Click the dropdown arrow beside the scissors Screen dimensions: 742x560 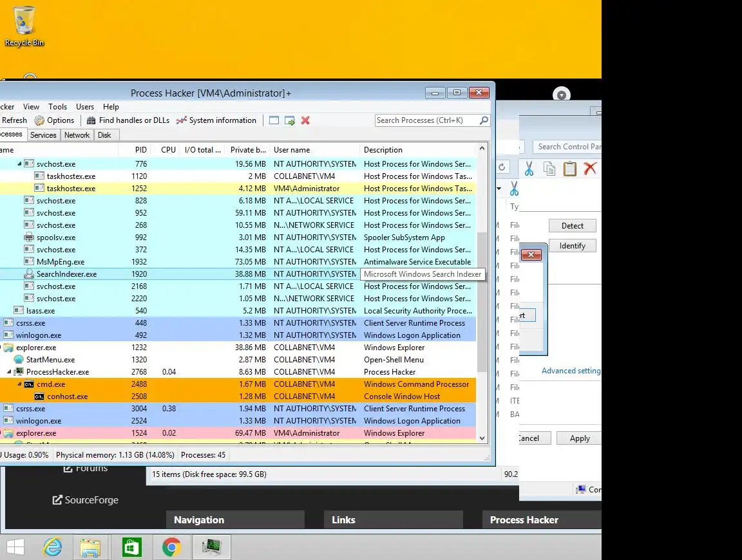[x=499, y=189]
